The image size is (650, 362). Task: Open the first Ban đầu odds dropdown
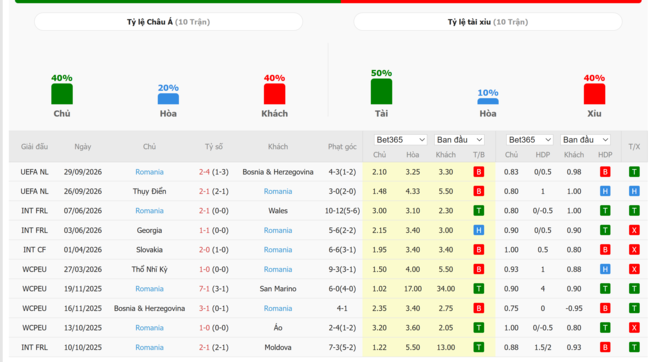(459, 140)
